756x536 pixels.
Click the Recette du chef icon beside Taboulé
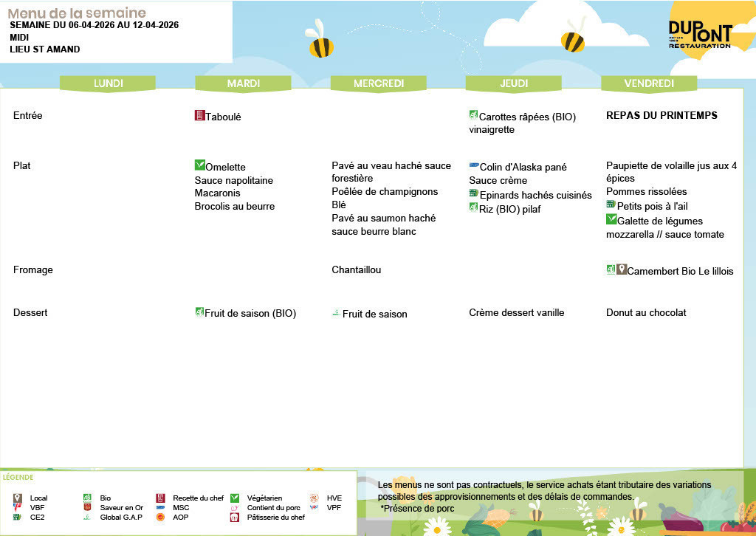point(199,115)
